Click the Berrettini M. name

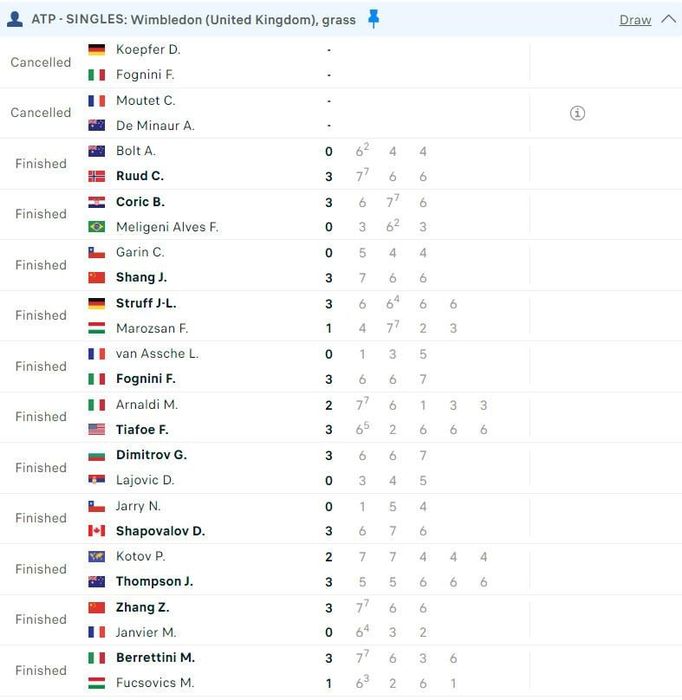pyautogui.click(x=155, y=658)
